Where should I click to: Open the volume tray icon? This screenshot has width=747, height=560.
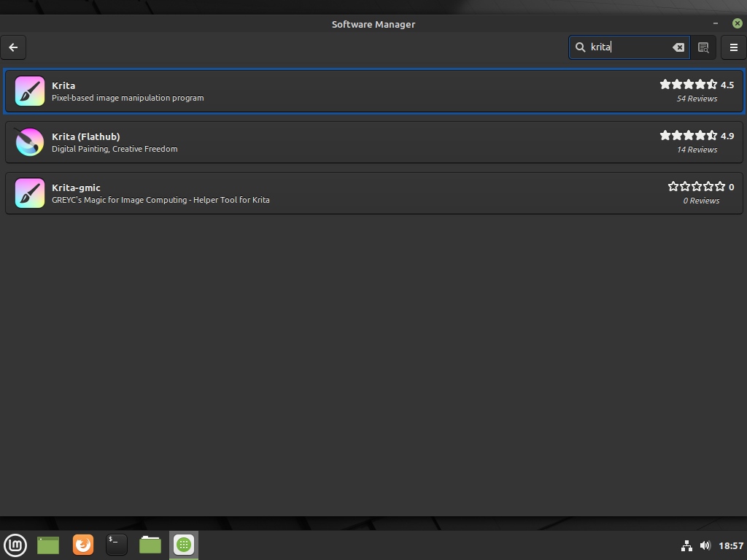coord(705,545)
